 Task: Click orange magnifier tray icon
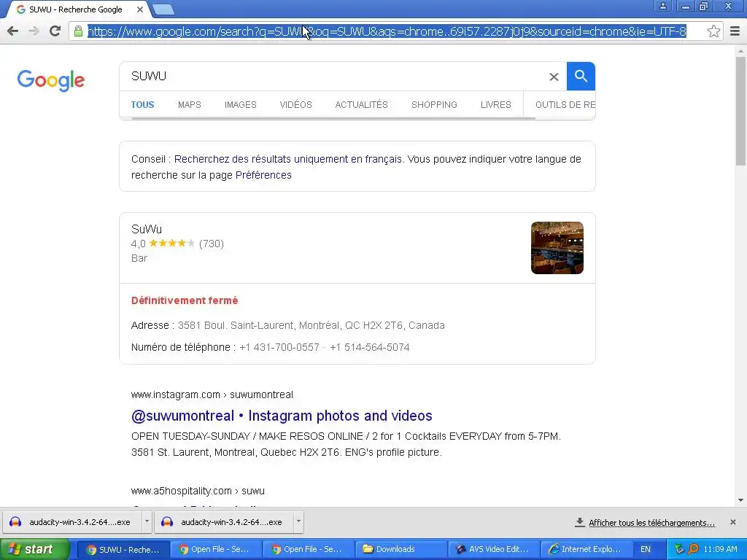click(x=693, y=549)
